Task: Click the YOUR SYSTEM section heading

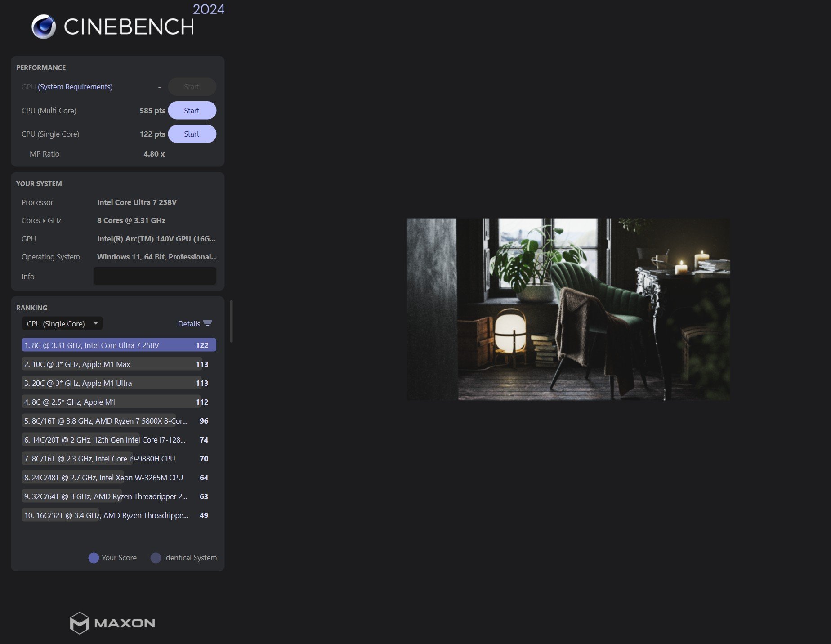Action: pos(39,183)
